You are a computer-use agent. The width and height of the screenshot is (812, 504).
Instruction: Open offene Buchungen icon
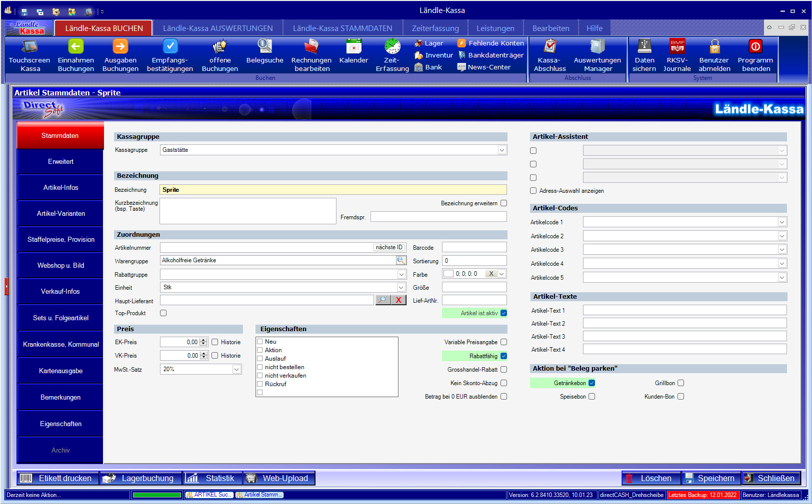tap(220, 47)
